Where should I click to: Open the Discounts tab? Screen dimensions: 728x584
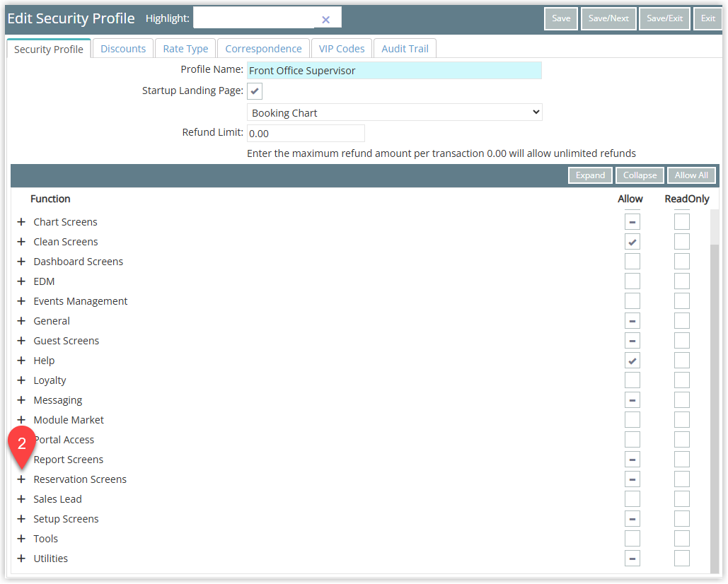[x=123, y=49]
